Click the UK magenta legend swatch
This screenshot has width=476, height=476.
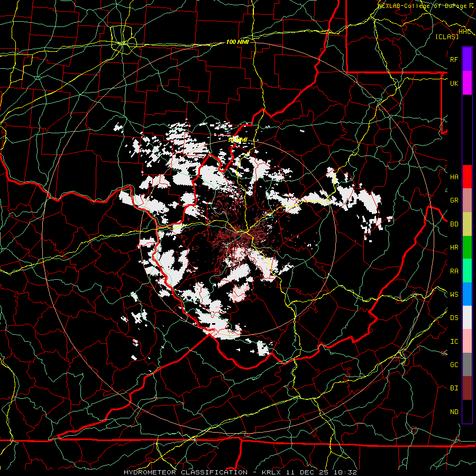click(467, 83)
